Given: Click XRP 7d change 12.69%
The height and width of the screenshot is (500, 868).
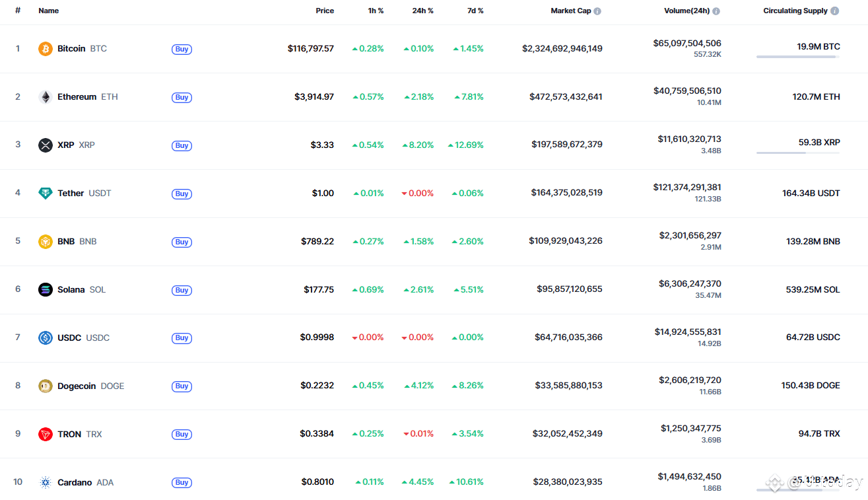Looking at the screenshot, I should pos(465,145).
